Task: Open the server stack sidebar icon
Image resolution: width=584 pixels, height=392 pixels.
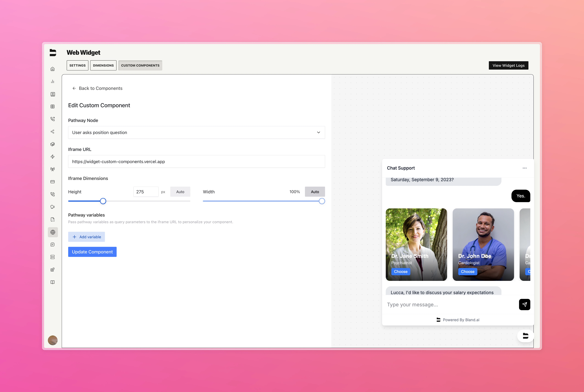Action: tap(53, 257)
